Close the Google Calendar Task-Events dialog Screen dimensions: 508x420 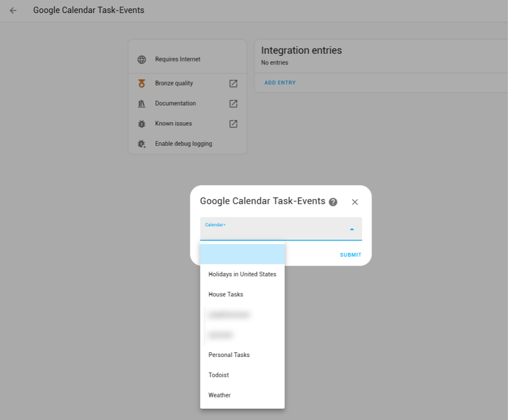point(355,202)
